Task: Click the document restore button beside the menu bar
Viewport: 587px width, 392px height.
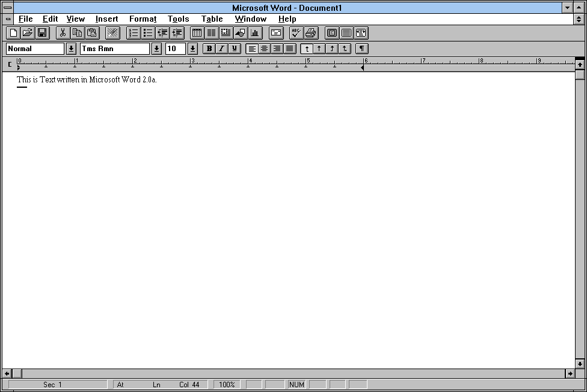Action: pos(579,19)
